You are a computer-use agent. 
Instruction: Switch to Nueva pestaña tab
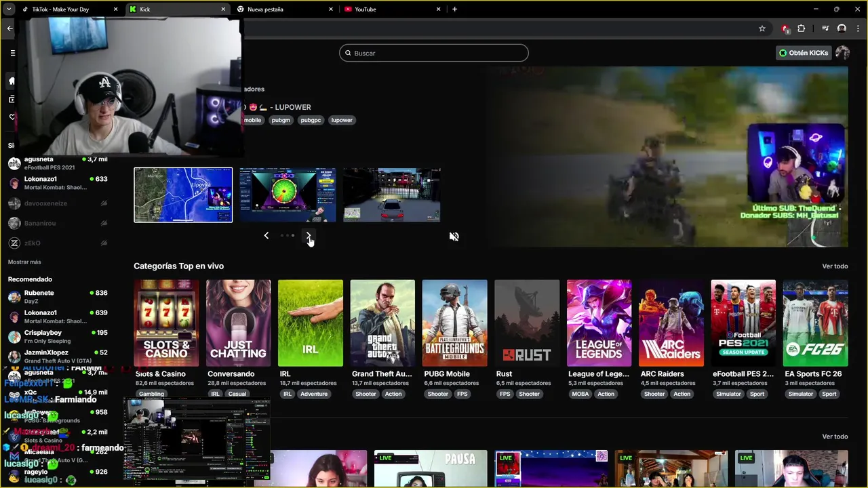click(285, 9)
